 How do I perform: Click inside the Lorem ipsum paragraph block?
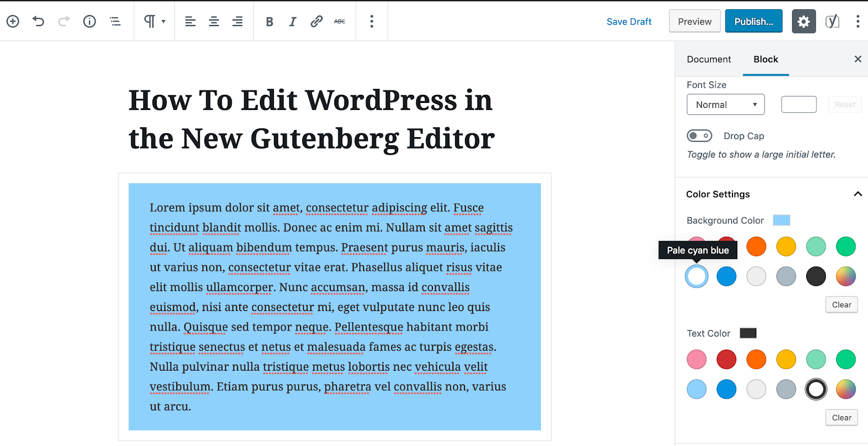(335, 307)
